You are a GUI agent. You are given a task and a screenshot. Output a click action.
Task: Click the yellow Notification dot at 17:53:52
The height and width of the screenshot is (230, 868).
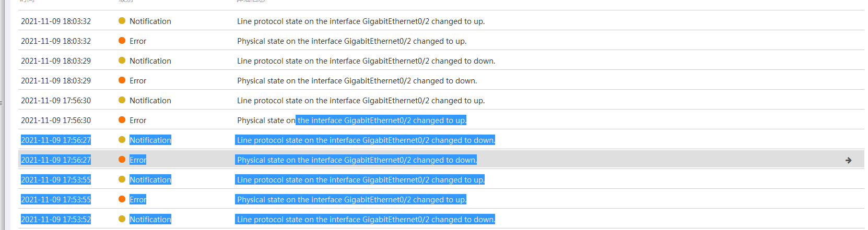(x=122, y=219)
